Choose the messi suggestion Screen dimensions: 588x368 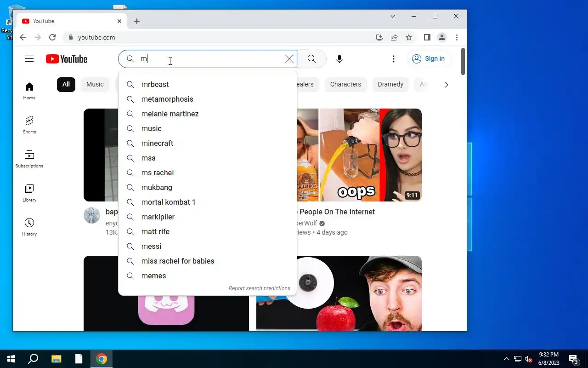[208, 247]
